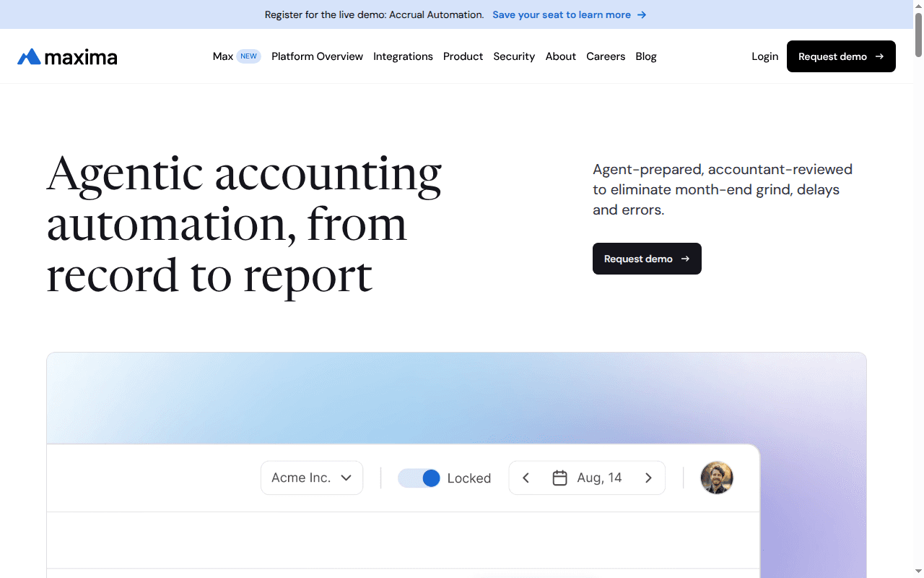Open the Acme Inc. company dropdown

coord(312,478)
